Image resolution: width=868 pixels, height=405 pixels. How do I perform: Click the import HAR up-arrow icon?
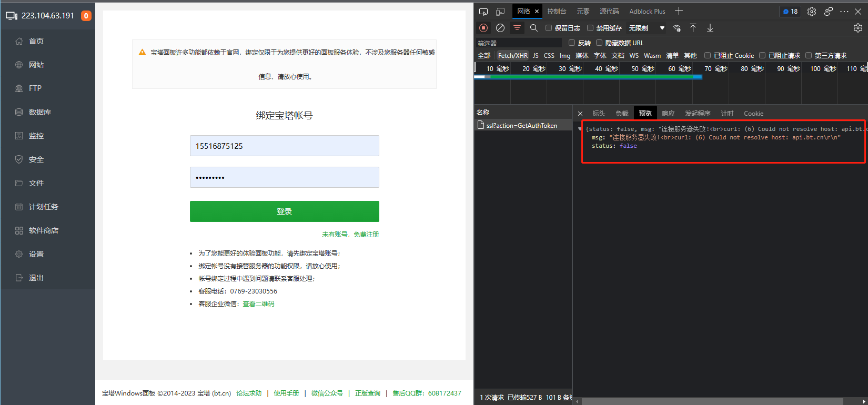point(693,28)
